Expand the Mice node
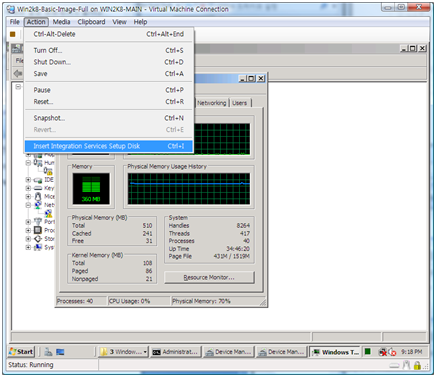 click(x=28, y=196)
